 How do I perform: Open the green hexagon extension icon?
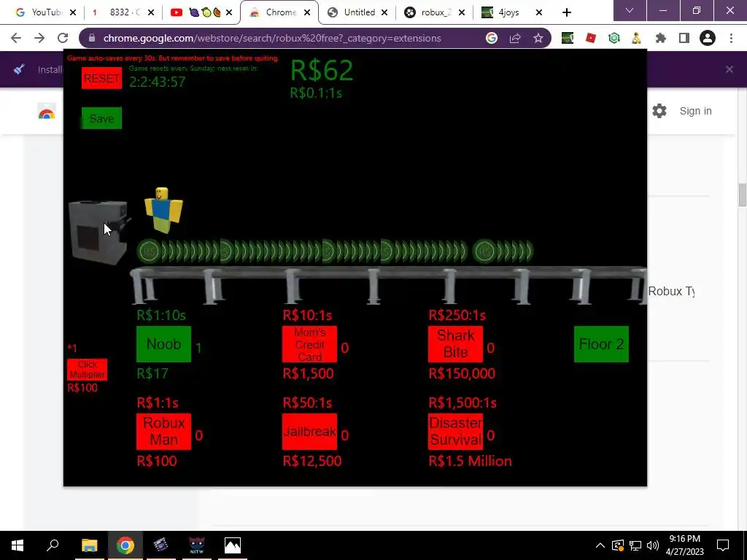tap(614, 38)
